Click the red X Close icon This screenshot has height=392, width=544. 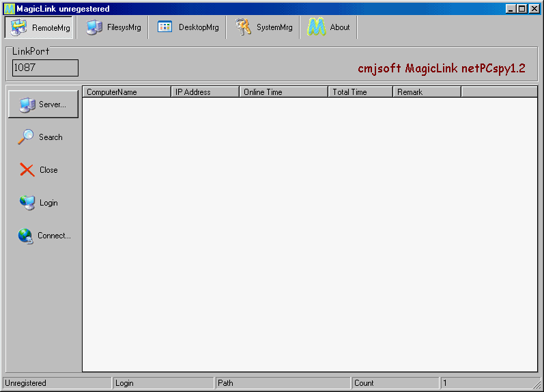[27, 170]
